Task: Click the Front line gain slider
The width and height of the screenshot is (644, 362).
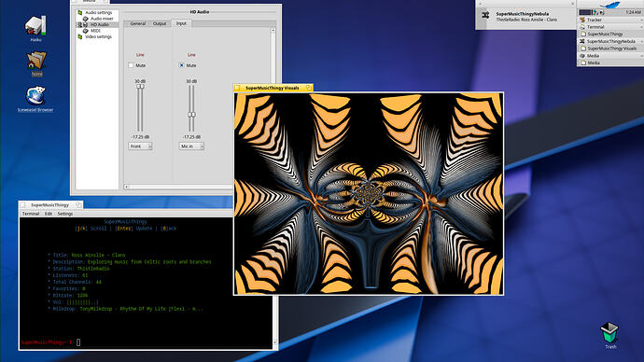Action: (x=140, y=108)
